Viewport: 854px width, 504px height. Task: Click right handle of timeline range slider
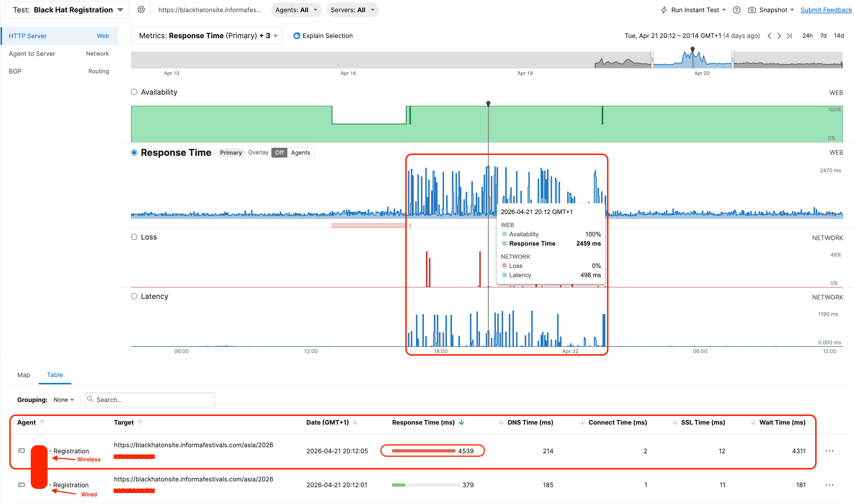732,60
